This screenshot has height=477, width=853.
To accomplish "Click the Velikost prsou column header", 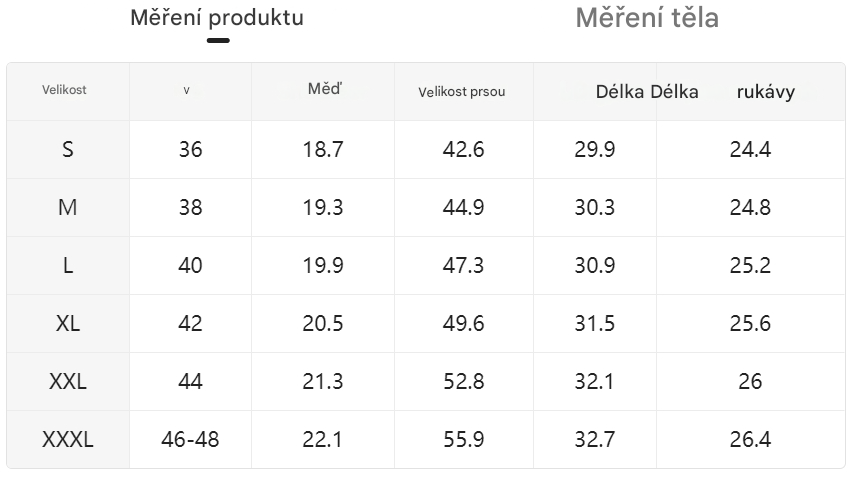I will click(462, 92).
